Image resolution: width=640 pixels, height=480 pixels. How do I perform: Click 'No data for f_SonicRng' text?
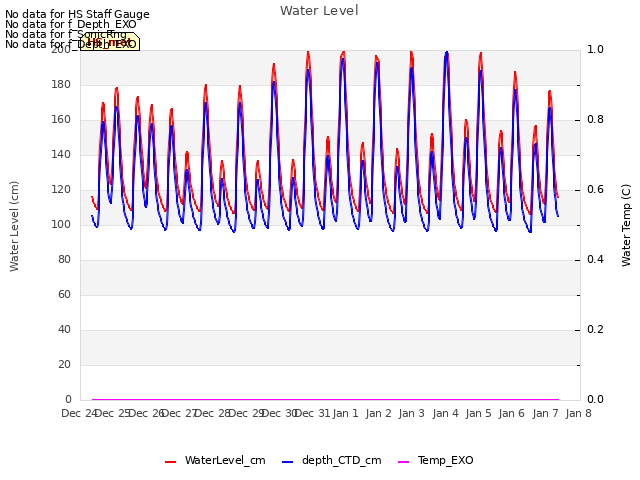pos(66,34)
